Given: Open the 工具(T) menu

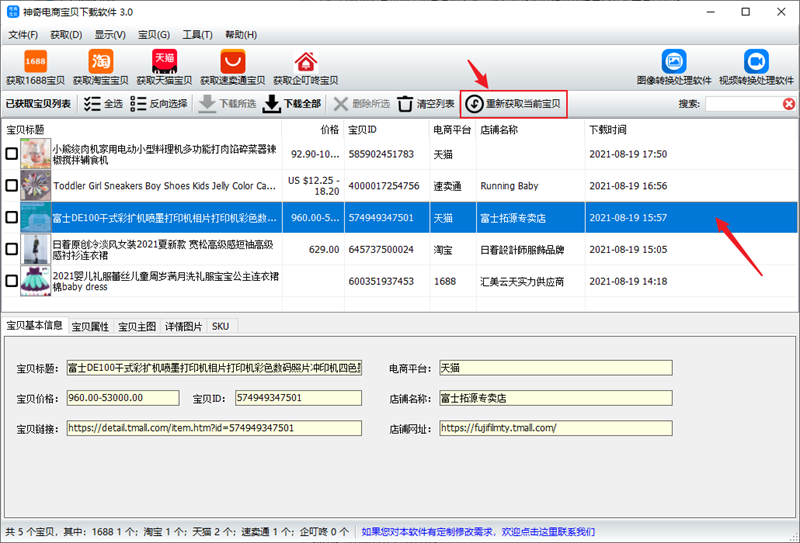Looking at the screenshot, I should [x=197, y=35].
